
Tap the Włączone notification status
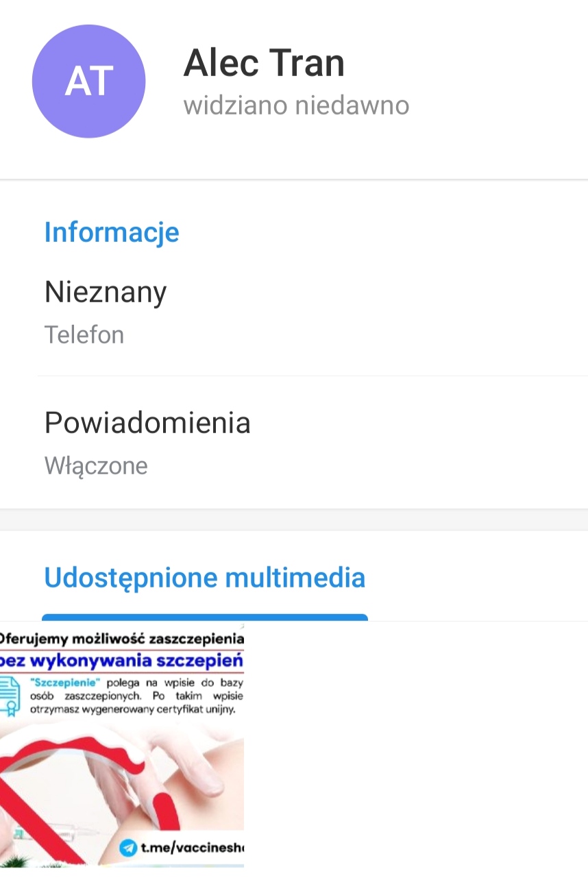point(96,466)
